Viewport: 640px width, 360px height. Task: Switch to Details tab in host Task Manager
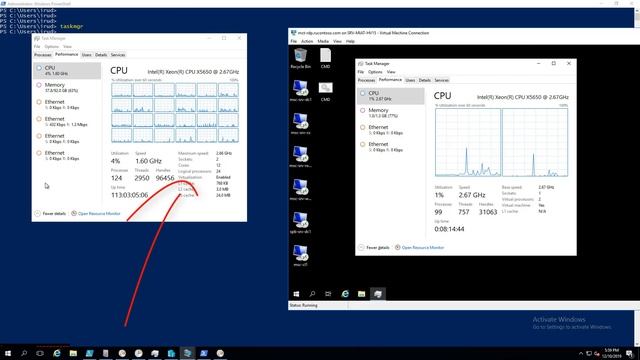101,55
